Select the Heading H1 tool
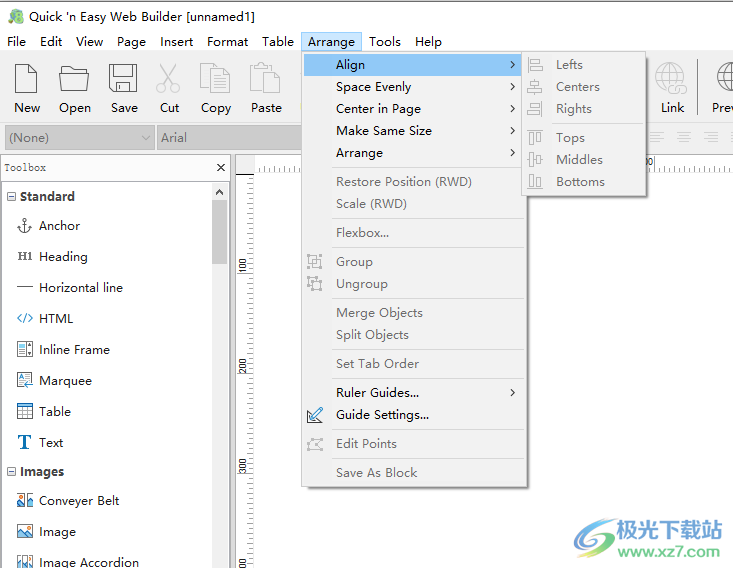The width and height of the screenshot is (733, 568). (x=52, y=257)
